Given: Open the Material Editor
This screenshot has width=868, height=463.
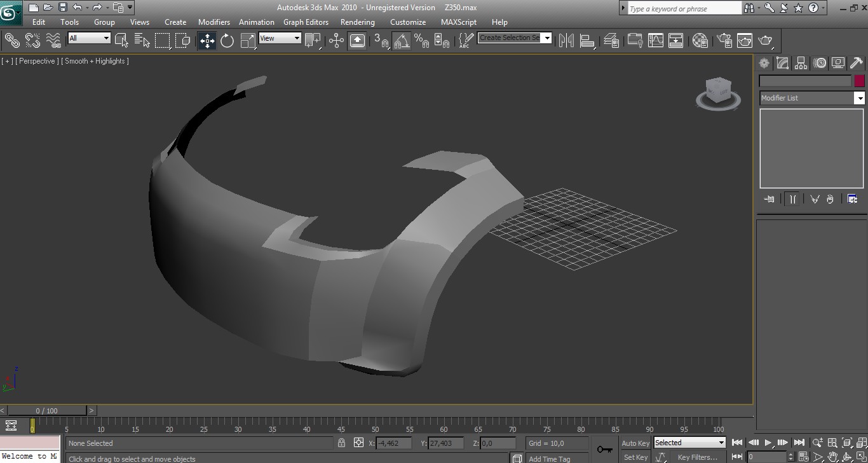Looking at the screenshot, I should click(x=700, y=41).
